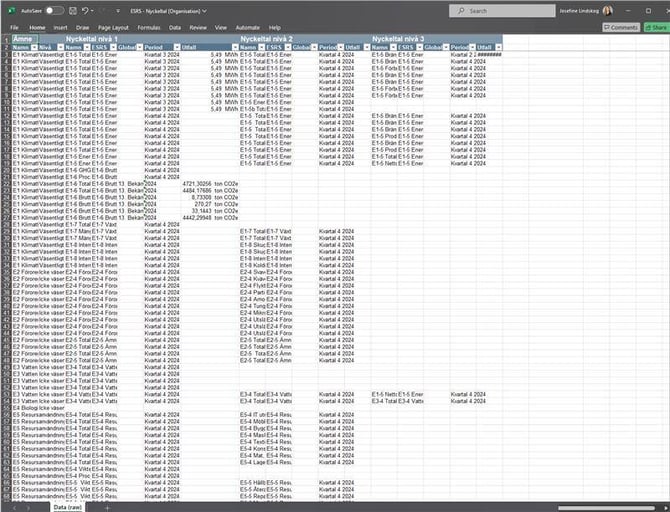Click the Excel app icon

12,11
